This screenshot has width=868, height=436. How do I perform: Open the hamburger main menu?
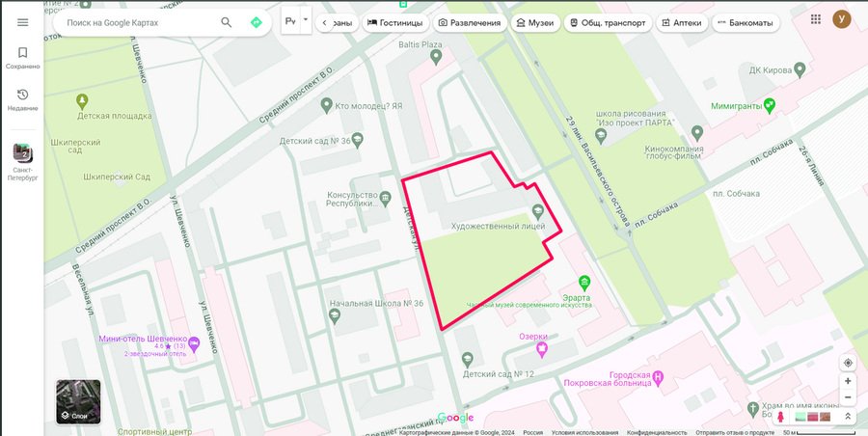point(23,22)
